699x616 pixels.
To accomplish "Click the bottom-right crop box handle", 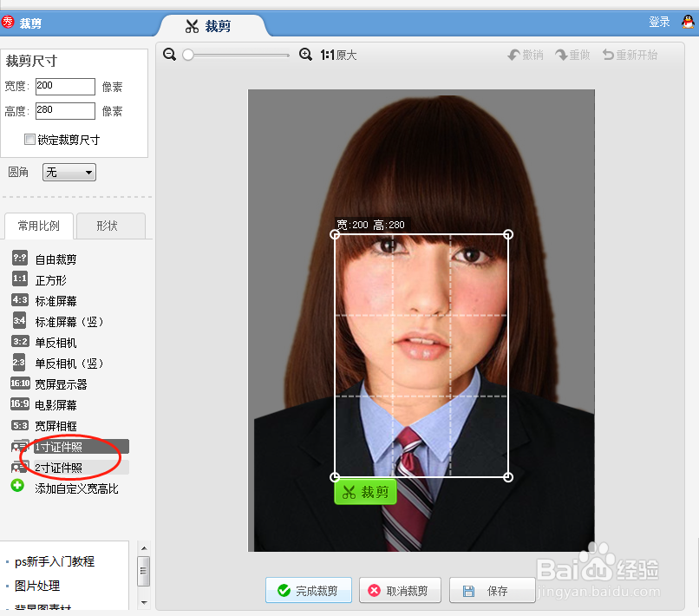I will click(x=508, y=477).
